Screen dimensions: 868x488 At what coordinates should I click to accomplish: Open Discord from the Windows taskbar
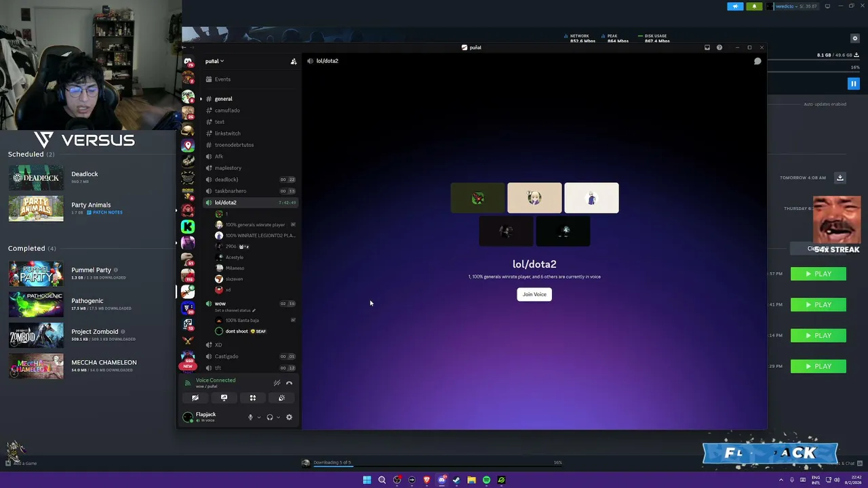pyautogui.click(x=441, y=480)
